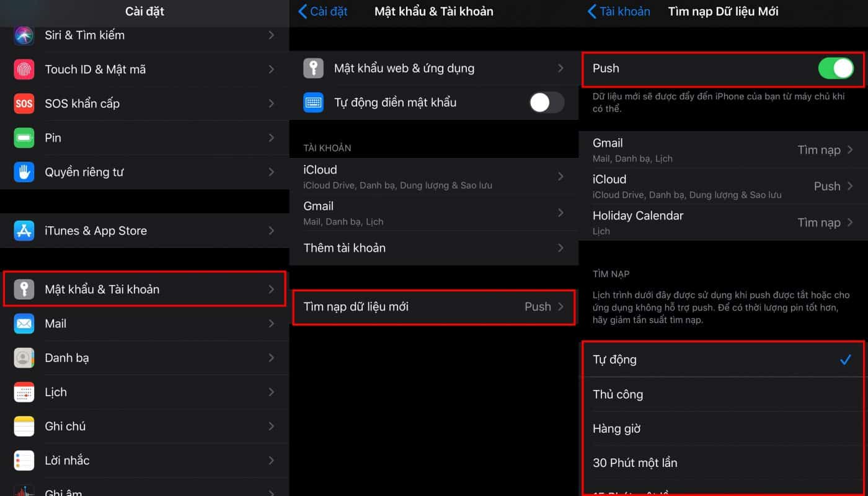868x496 pixels.
Task: Select the Tự động fetch option
Action: [x=719, y=360]
